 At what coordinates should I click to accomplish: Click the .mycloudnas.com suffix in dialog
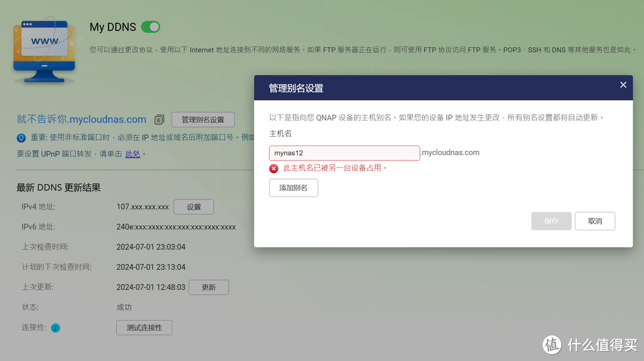click(450, 153)
